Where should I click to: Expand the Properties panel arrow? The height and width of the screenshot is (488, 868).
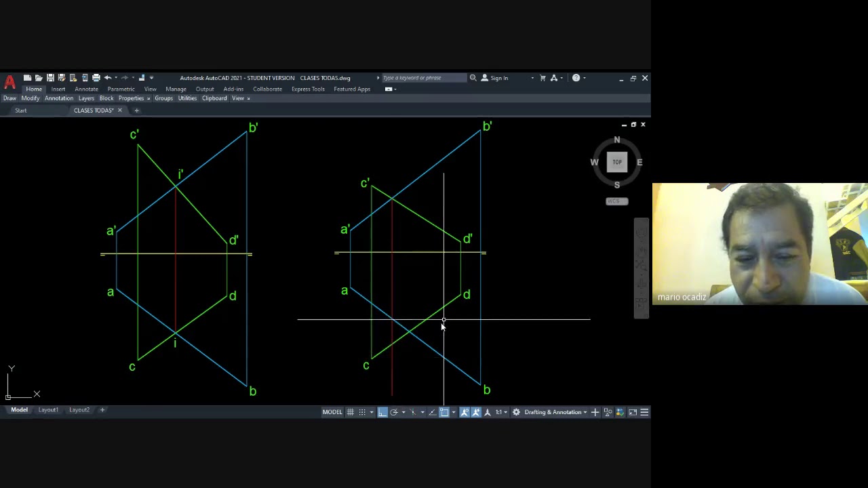149,98
